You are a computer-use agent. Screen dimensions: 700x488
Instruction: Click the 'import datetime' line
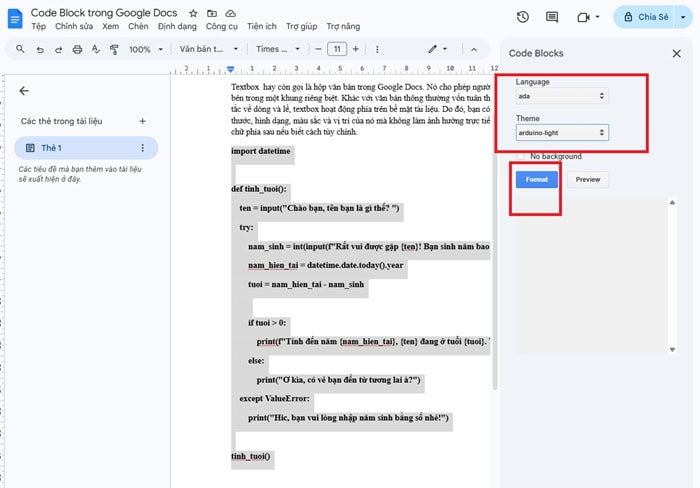pyautogui.click(x=261, y=151)
